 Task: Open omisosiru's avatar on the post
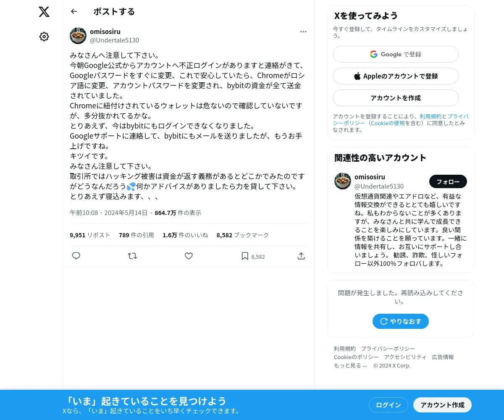click(78, 36)
